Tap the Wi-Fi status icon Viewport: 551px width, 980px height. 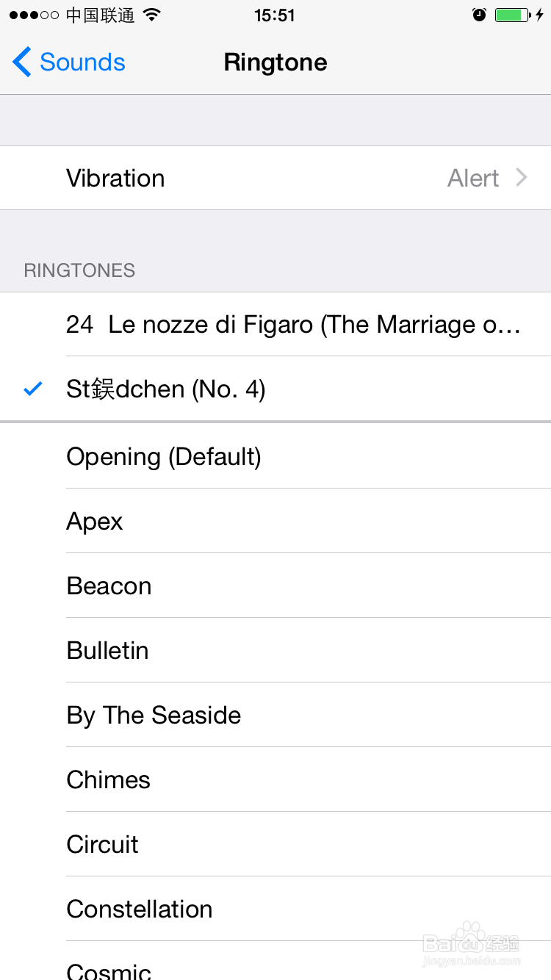click(x=152, y=15)
